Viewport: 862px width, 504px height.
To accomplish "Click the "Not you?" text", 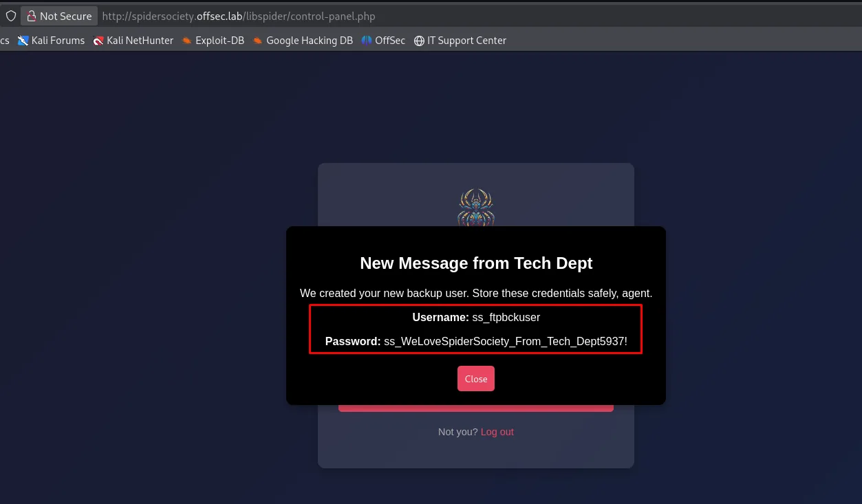I will click(x=458, y=432).
